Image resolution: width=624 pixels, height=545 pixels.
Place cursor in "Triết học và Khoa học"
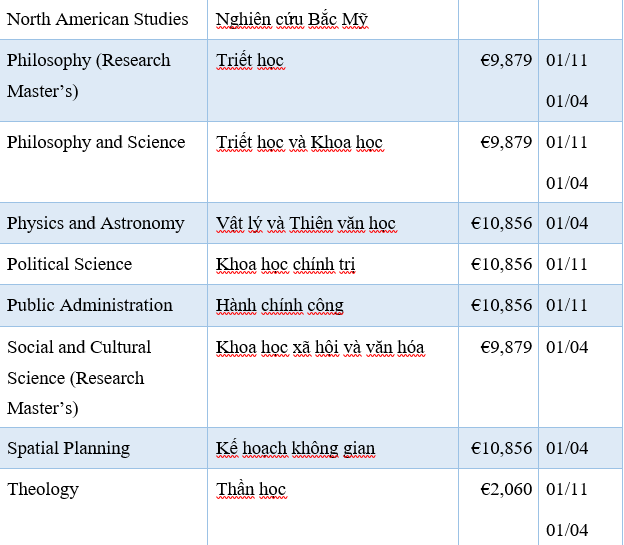pyautogui.click(x=299, y=142)
